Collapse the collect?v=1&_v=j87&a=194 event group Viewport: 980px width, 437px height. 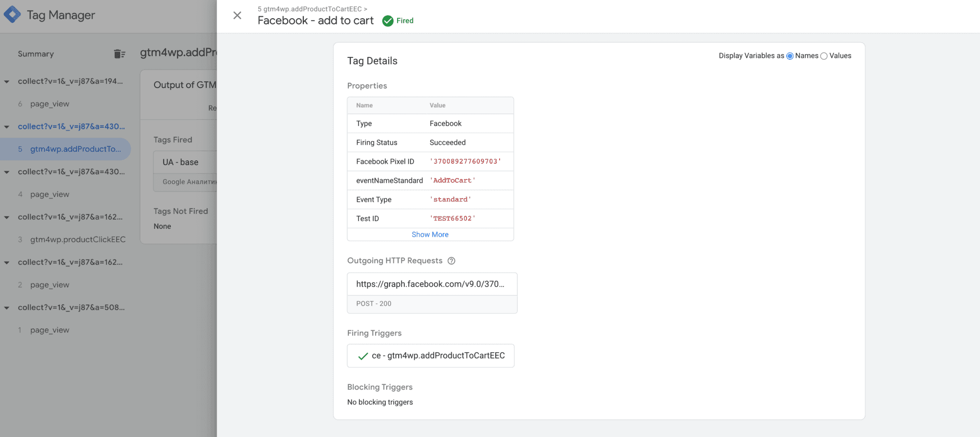pos(7,81)
